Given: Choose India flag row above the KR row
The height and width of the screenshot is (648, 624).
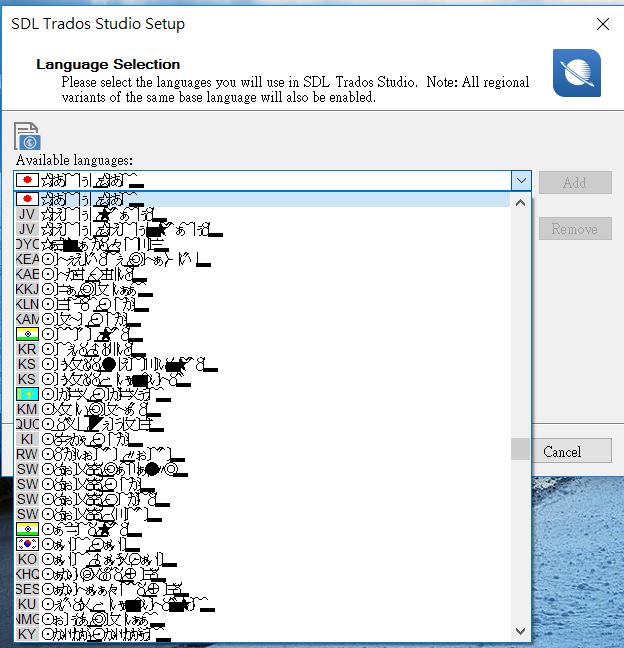Looking at the screenshot, I should (x=262, y=334).
